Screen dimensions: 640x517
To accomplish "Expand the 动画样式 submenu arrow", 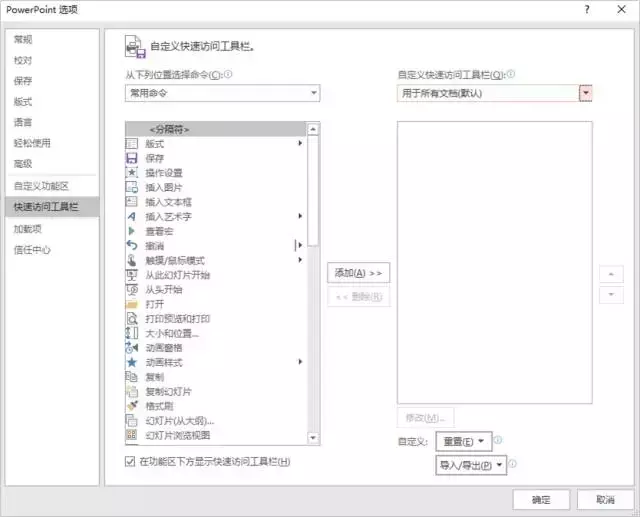I will tap(300, 362).
